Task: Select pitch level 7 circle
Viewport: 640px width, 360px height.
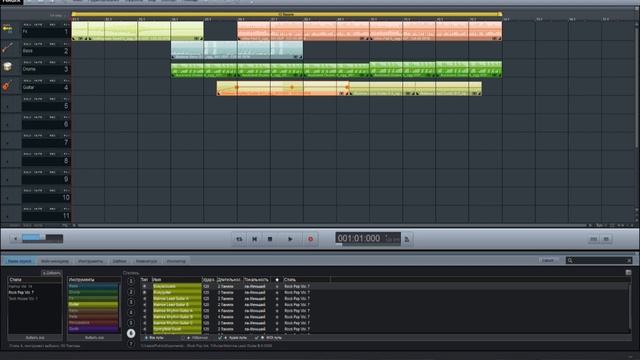Action: click(131, 344)
